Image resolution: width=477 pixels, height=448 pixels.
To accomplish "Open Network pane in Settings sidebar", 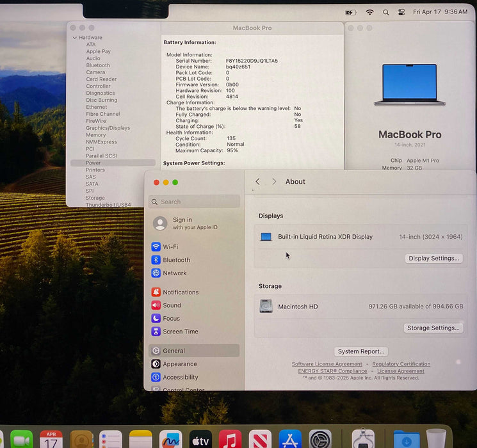I will tap(195, 273).
